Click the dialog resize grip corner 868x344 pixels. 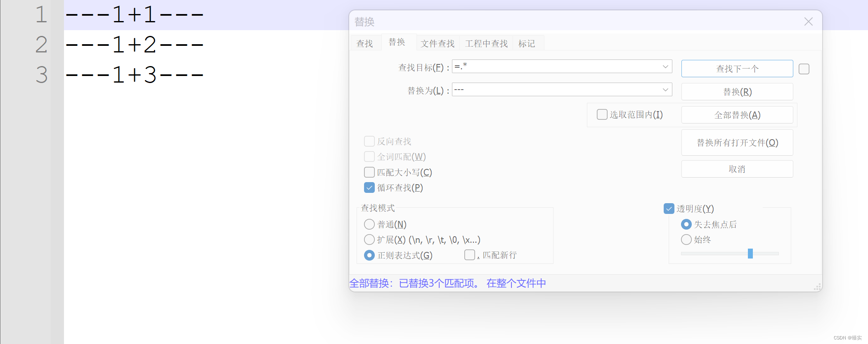[817, 287]
